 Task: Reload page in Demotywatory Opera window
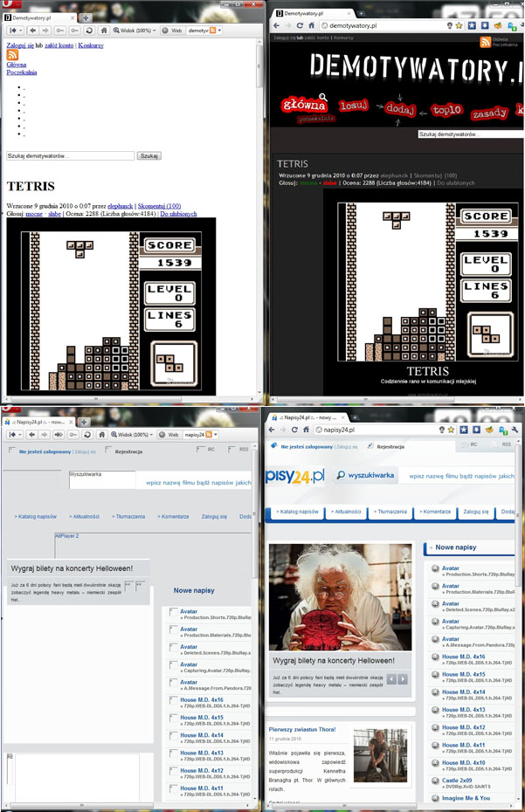click(89, 31)
